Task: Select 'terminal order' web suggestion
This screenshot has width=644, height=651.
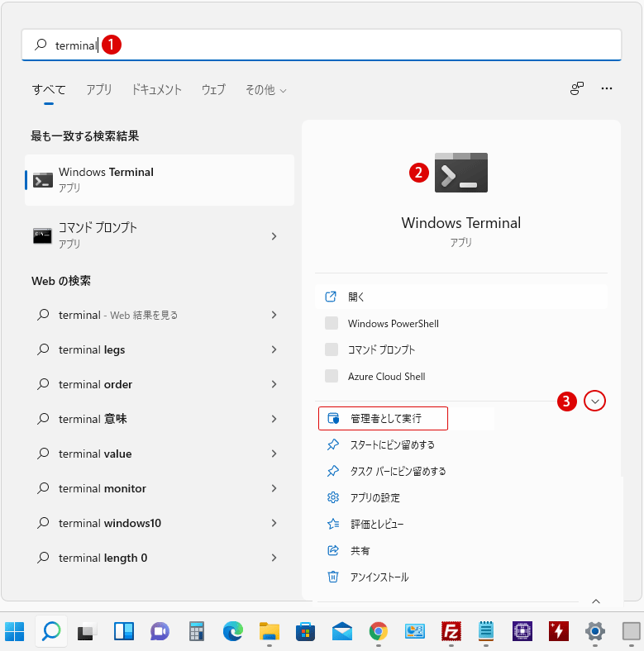Action: pos(160,384)
